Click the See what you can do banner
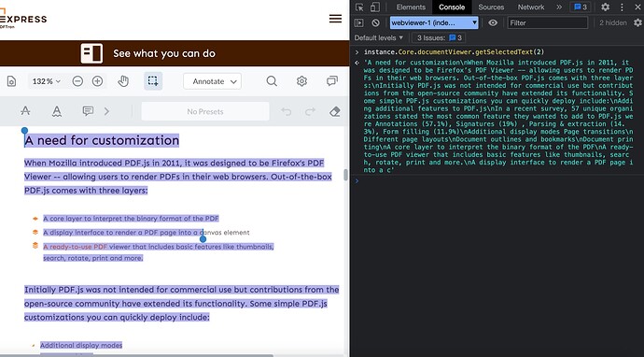This screenshot has height=357, width=644. [175, 53]
